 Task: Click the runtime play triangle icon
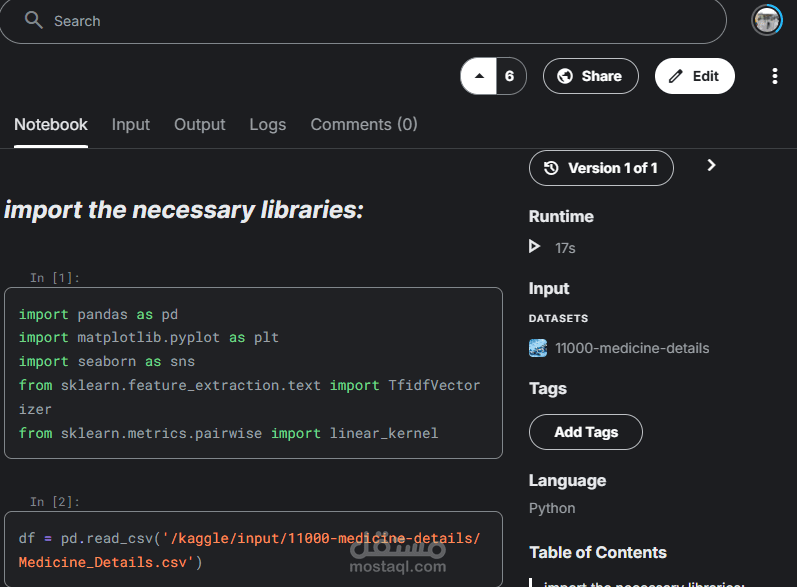pos(535,246)
